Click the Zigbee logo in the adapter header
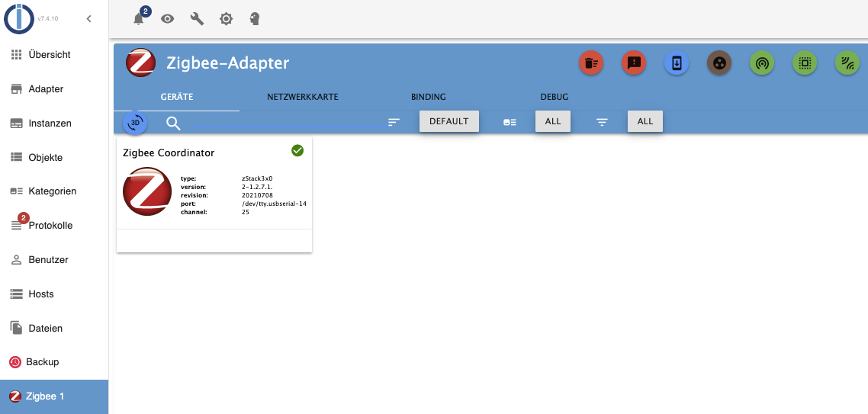Screen dimensions: 868x414 click(x=140, y=63)
